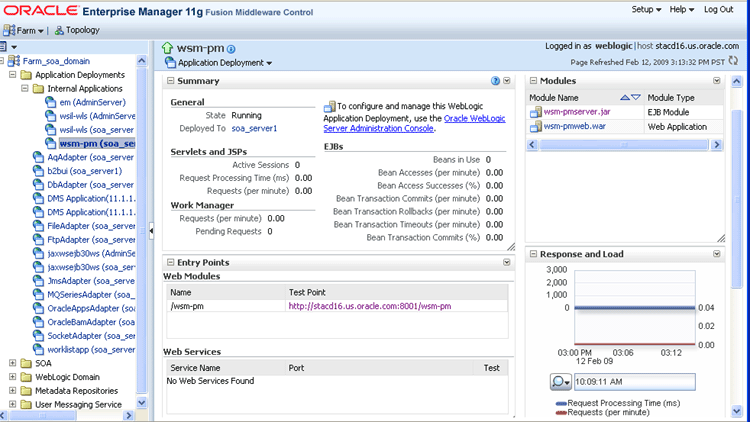Select OracleAppsAdapter application in tree
Image resolution: width=750 pixels, height=422 pixels.
point(91,309)
